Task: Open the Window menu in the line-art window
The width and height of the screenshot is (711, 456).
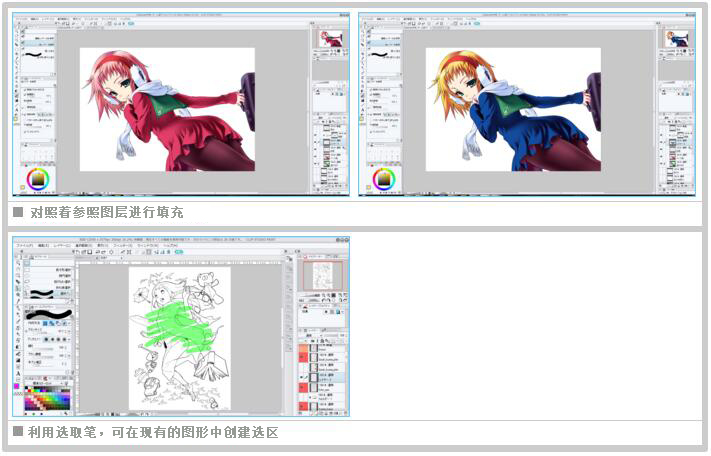Action: pyautogui.click(x=147, y=245)
